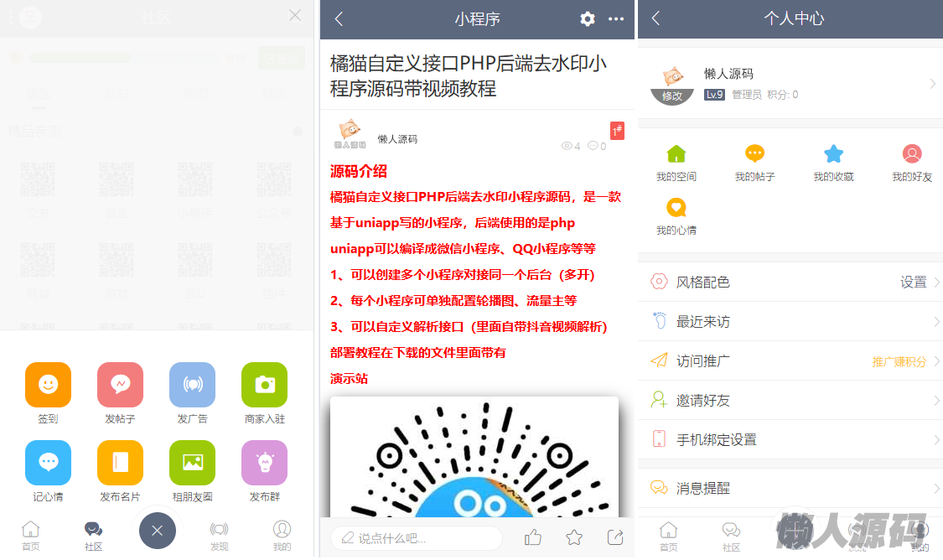Open 我的好友 person icon

tap(912, 154)
